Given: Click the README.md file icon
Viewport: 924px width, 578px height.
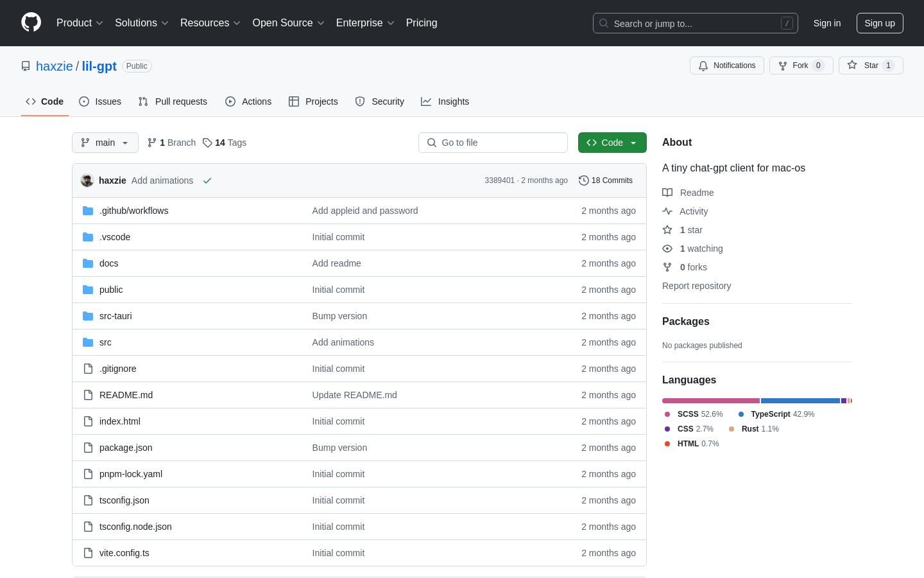Looking at the screenshot, I should coord(88,395).
